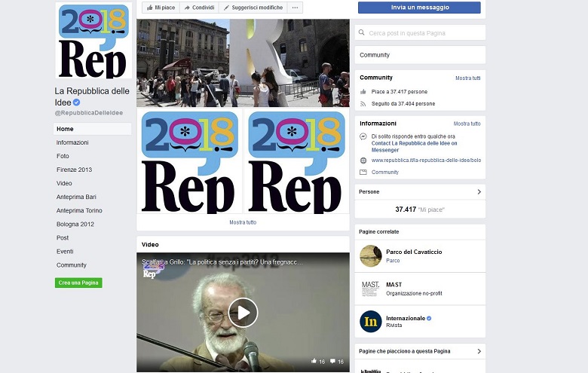
Task: Open the three-dots more options menu
Action: click(x=295, y=8)
